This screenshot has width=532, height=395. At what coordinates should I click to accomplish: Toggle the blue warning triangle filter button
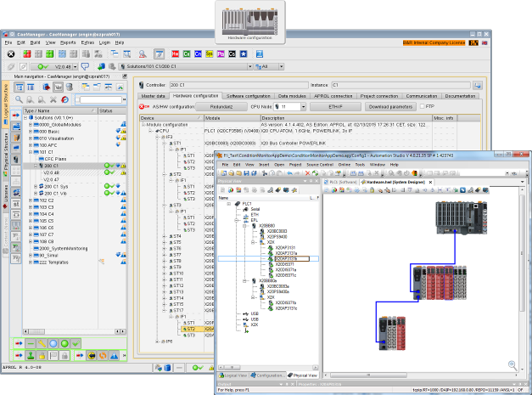[x=114, y=356]
